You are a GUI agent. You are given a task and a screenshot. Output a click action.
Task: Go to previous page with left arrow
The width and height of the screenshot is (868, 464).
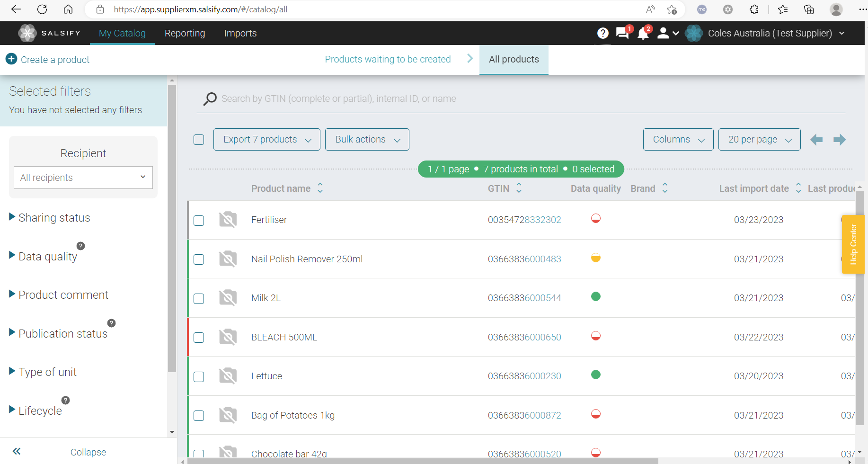click(816, 140)
